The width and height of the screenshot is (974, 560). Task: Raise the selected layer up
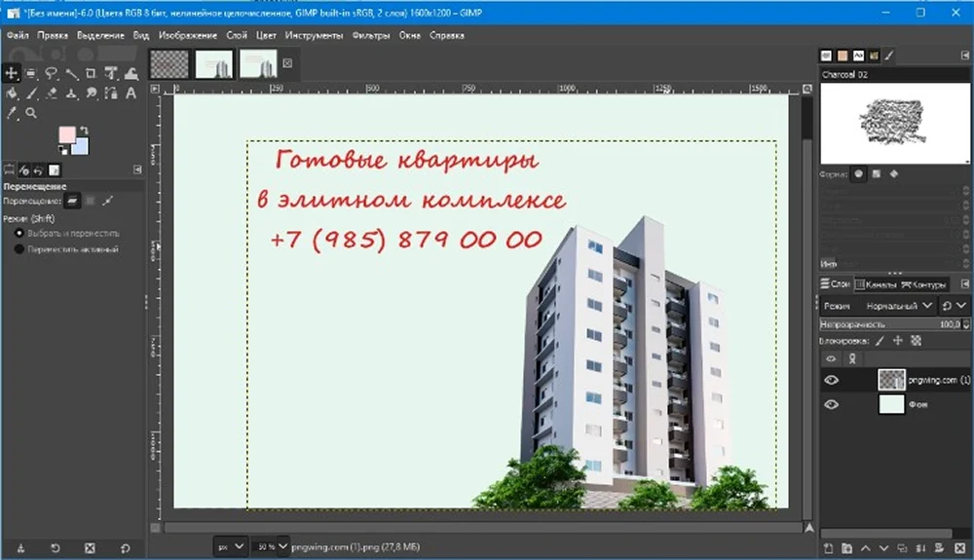865,548
